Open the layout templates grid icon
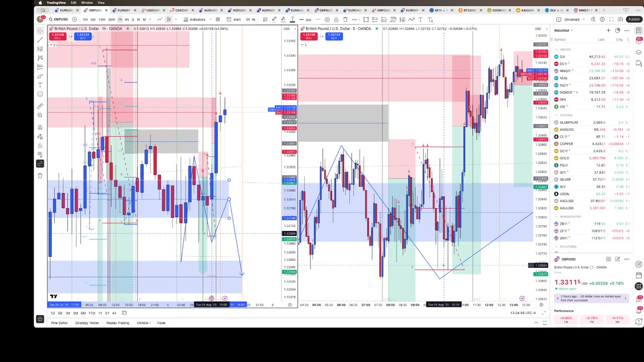This screenshot has width=644, height=362. [x=218, y=20]
